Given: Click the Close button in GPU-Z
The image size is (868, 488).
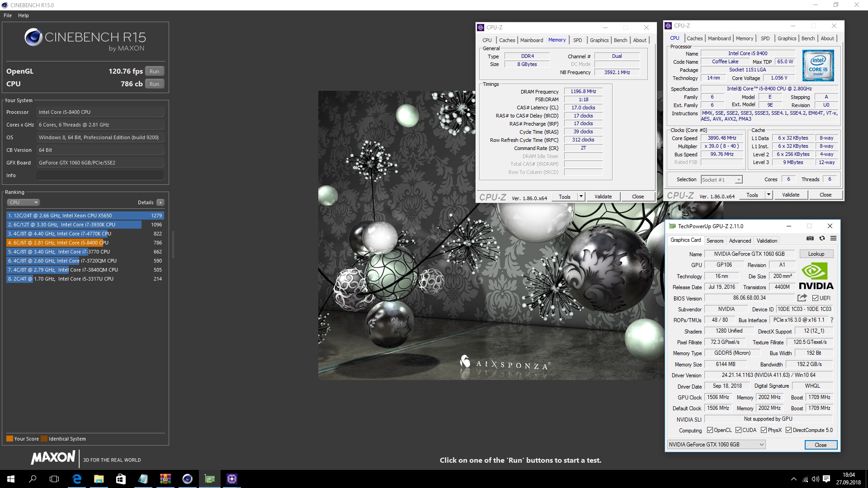Looking at the screenshot, I should pyautogui.click(x=821, y=445).
